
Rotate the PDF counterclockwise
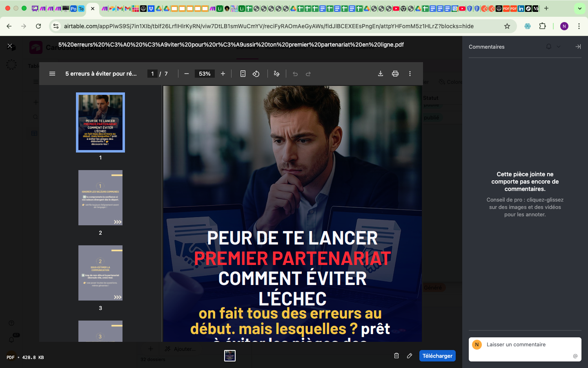pyautogui.click(x=256, y=74)
